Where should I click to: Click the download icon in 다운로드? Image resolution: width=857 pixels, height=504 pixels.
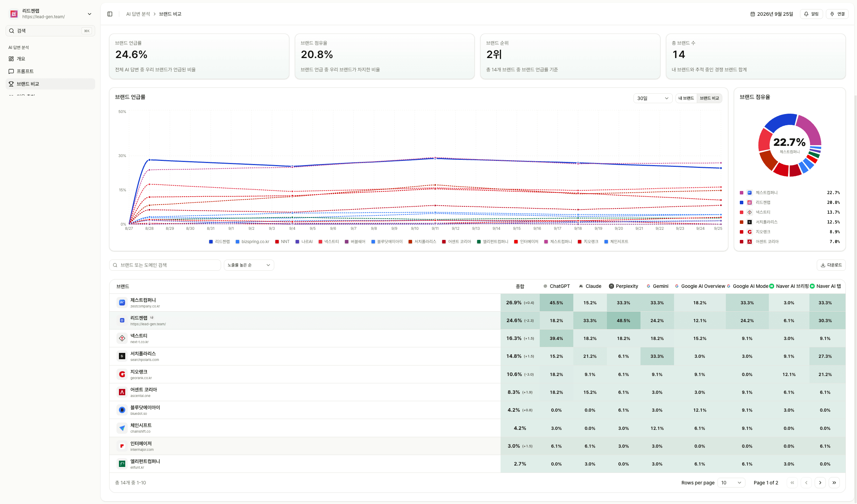(823, 265)
